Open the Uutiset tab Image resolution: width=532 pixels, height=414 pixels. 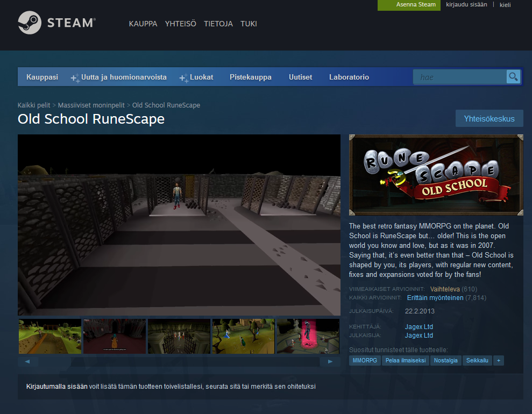tap(300, 77)
